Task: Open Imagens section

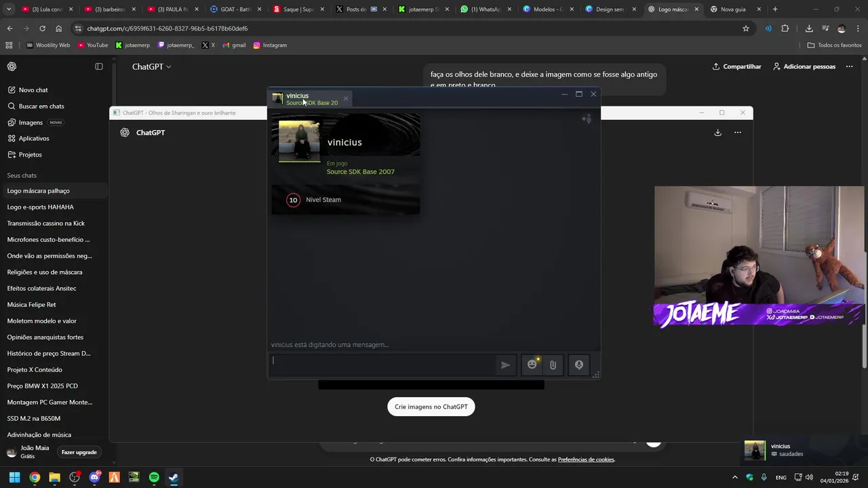Action: (x=54, y=123)
